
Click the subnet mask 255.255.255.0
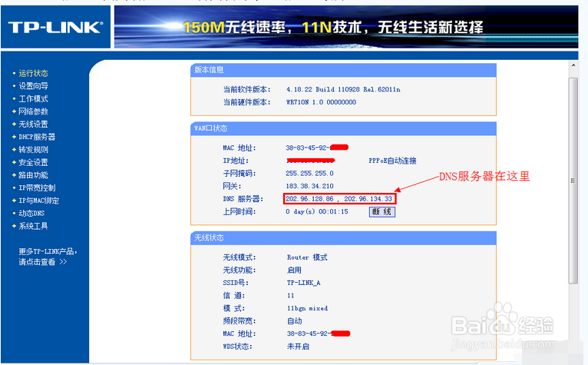click(x=309, y=174)
